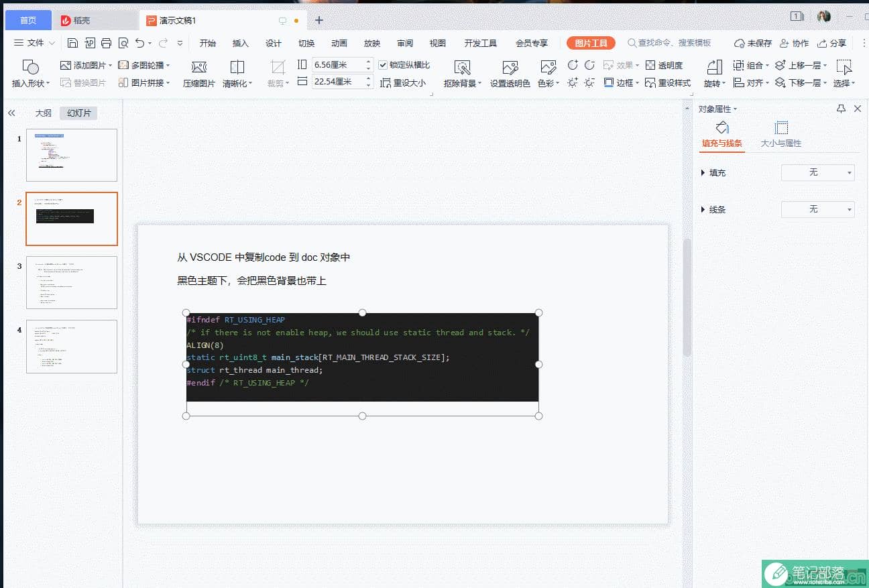This screenshot has width=869, height=588.
Task: Click the Share (分享) button
Action: (831, 43)
